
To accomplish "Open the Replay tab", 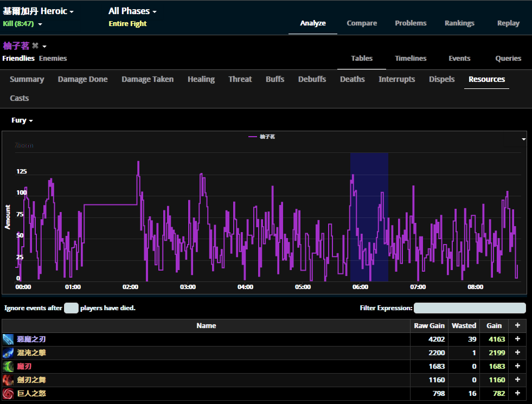I will click(508, 23).
